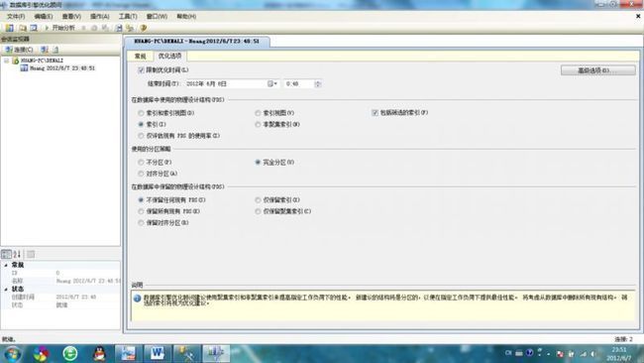Collapse the 常规 property category

[x=6, y=265]
